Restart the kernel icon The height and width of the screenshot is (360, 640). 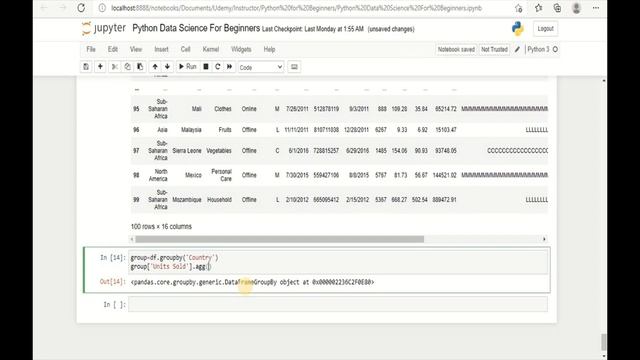tap(218, 67)
